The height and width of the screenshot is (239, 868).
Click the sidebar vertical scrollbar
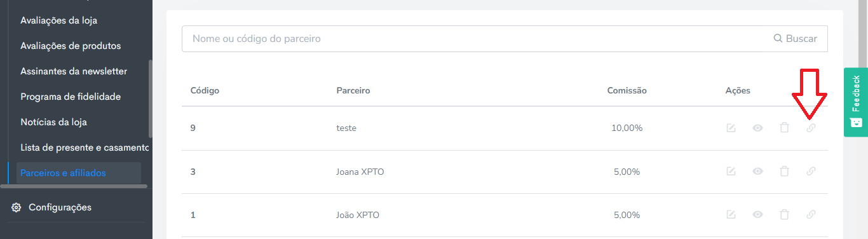(x=150, y=99)
